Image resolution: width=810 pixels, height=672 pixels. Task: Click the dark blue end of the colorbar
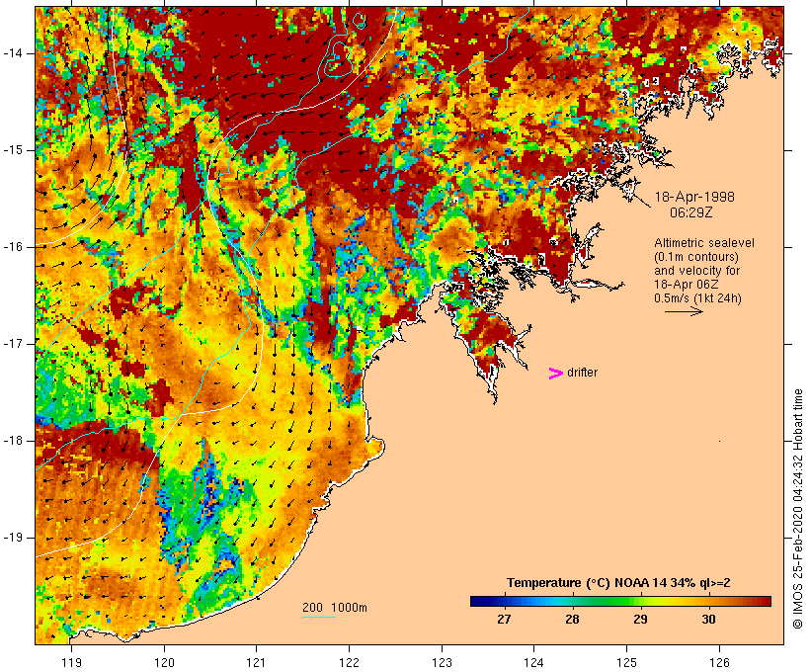(478, 601)
